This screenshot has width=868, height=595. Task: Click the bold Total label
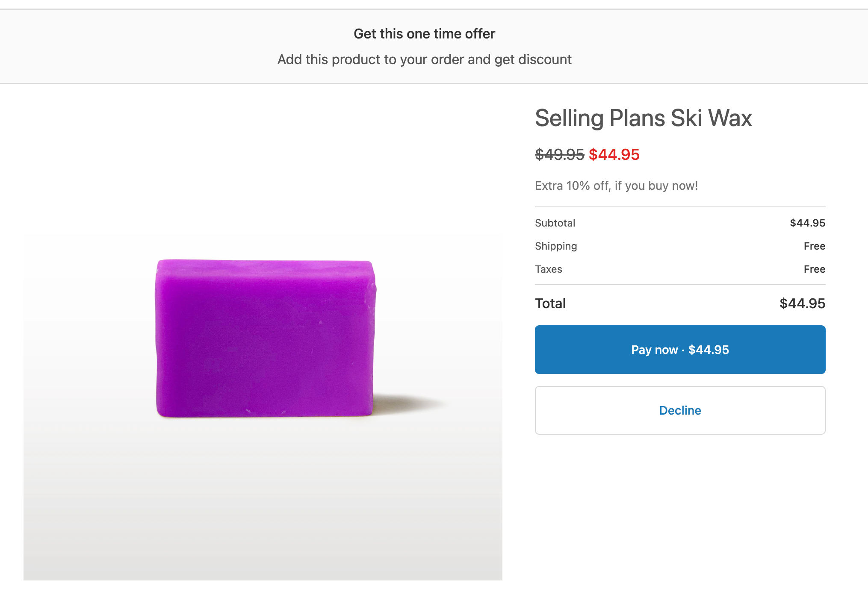(x=550, y=303)
